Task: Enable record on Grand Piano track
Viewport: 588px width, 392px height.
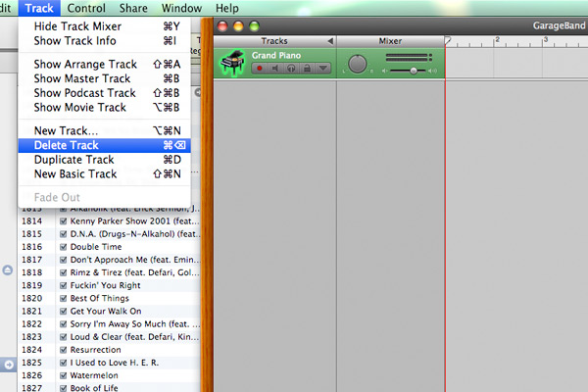Action: click(259, 69)
